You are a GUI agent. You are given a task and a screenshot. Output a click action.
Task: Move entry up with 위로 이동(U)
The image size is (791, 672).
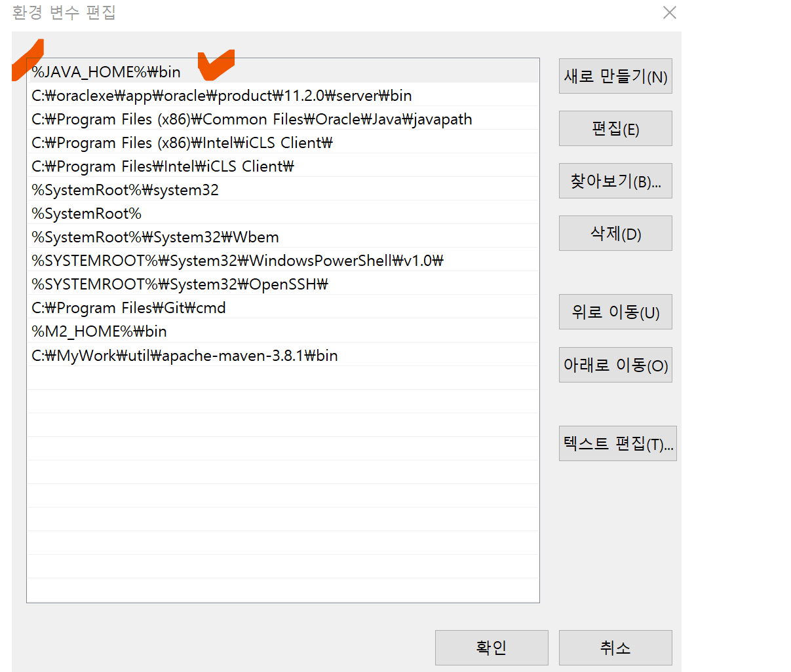tap(615, 312)
